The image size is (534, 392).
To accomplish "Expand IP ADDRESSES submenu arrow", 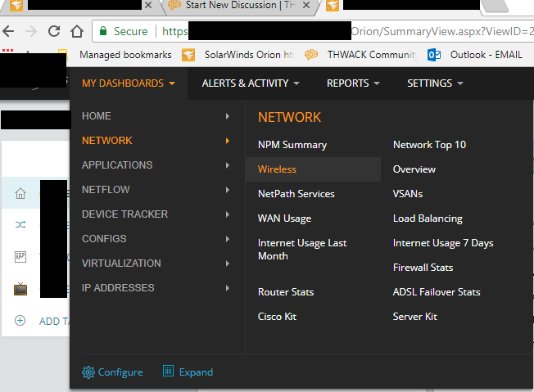I will click(x=227, y=288).
